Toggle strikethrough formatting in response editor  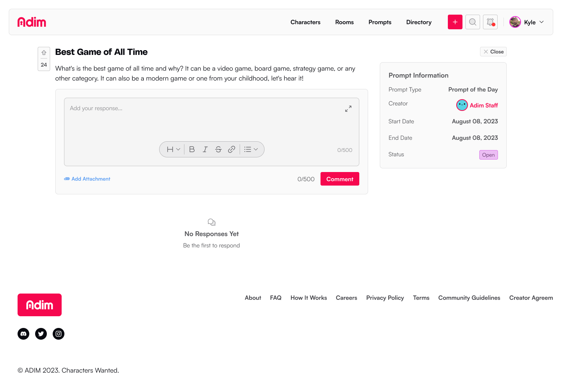pos(218,149)
